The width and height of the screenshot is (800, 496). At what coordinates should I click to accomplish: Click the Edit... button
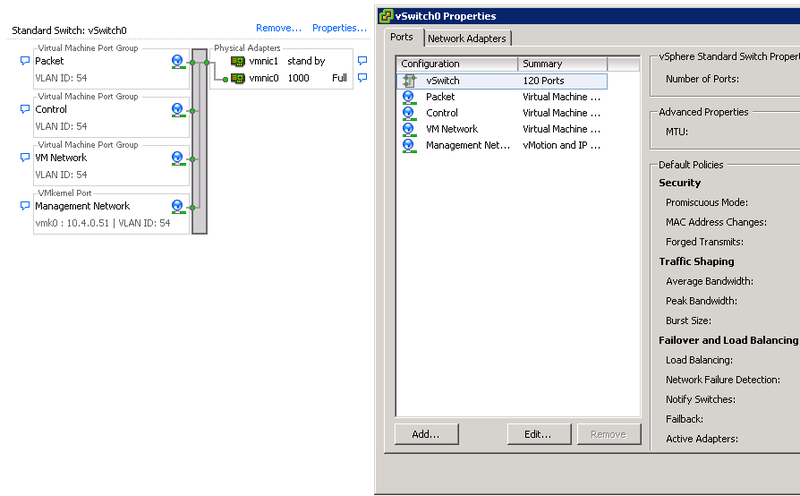pos(538,434)
